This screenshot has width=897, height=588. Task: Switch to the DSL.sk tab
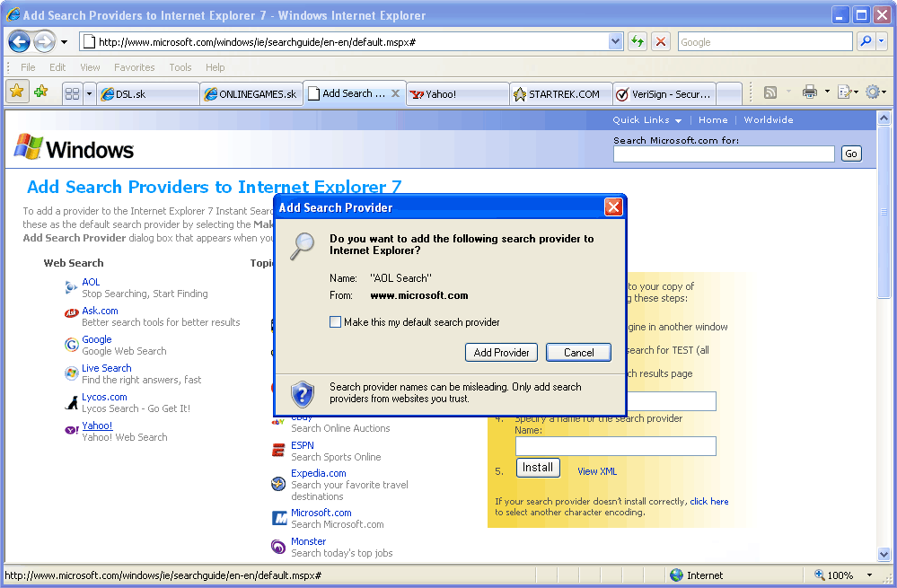[x=147, y=93]
